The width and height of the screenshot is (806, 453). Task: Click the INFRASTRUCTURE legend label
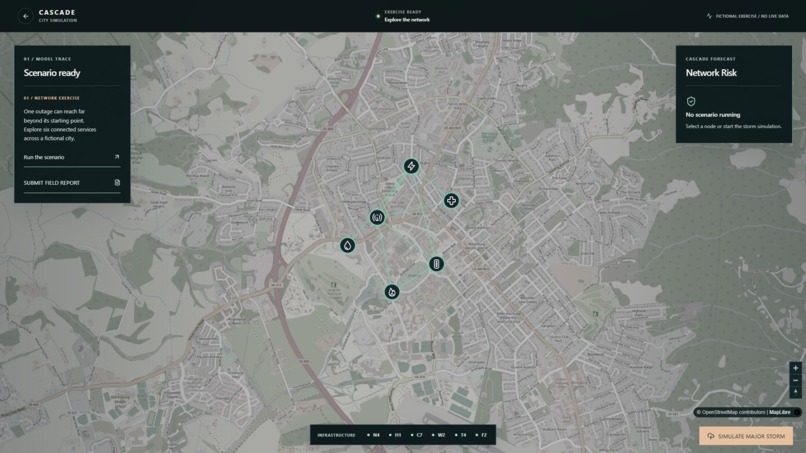coord(336,435)
